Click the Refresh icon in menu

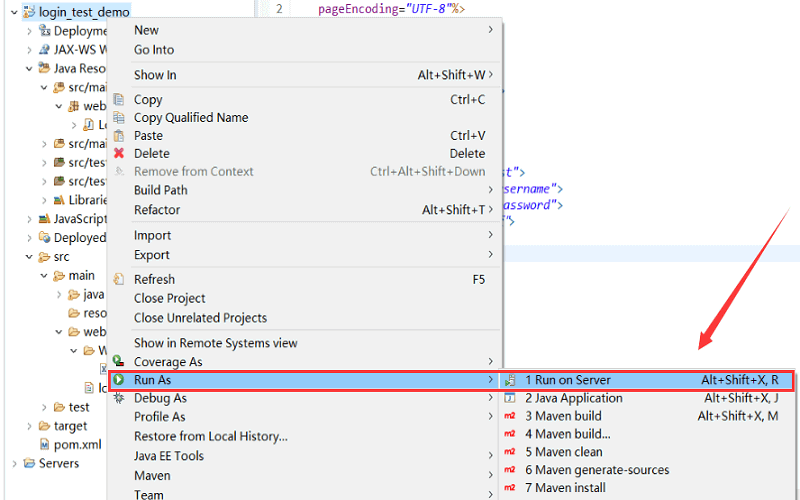(x=118, y=279)
